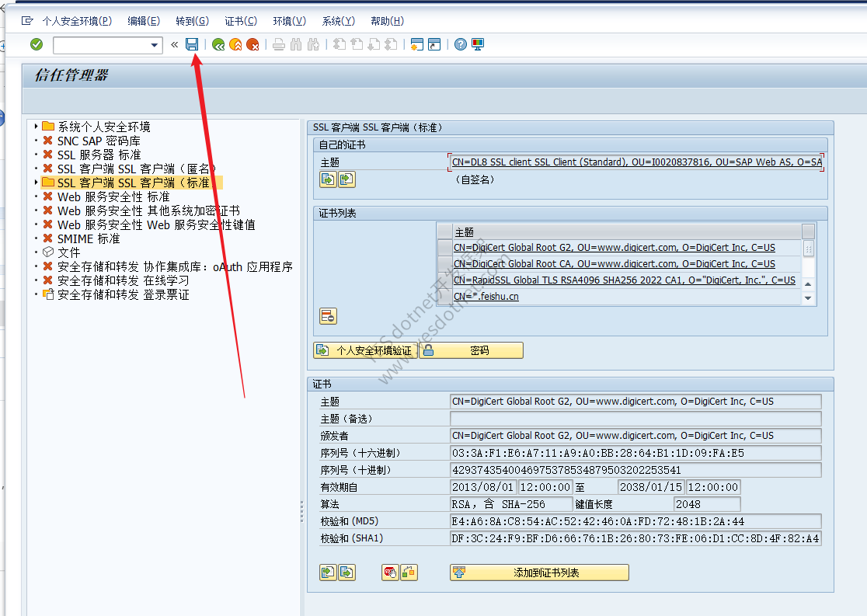Open the CN=*.feishu.cn certificate entry
867x616 pixels.
pos(486,297)
